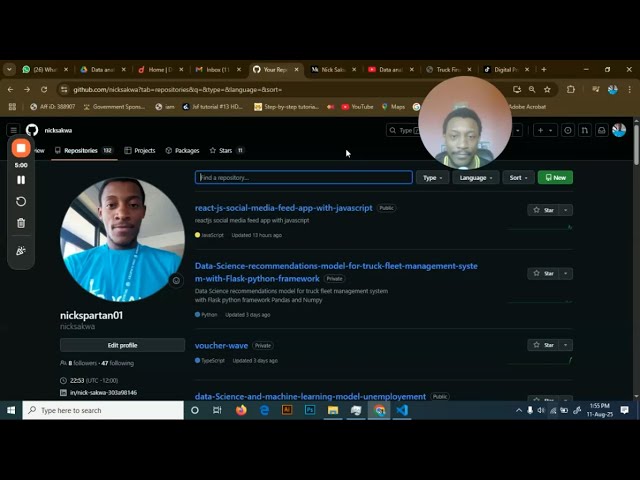This screenshot has height=480, width=640.
Task: Open the user avatar menu in header
Action: tap(619, 130)
